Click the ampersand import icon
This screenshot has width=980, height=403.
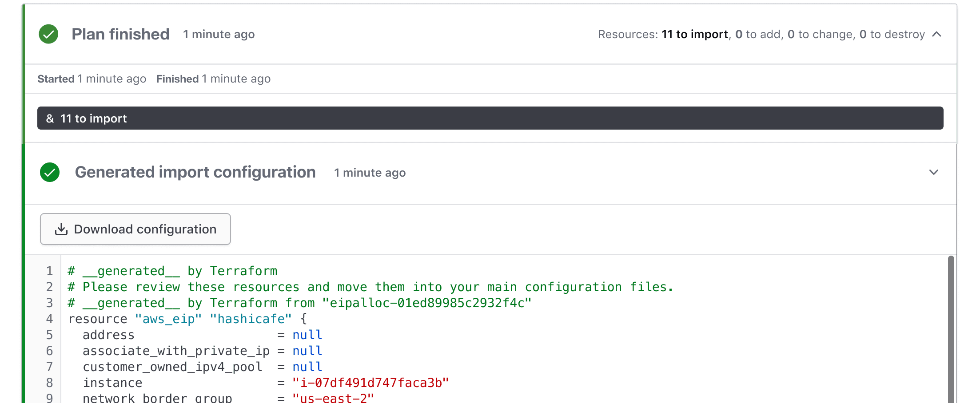pos(50,119)
